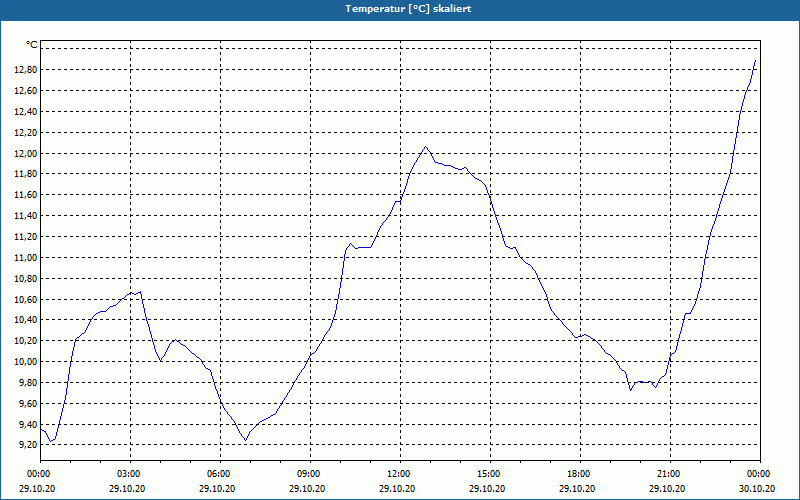Click the "Temperatur [°C] skaliert" title
800x500 pixels.
pyautogui.click(x=408, y=9)
